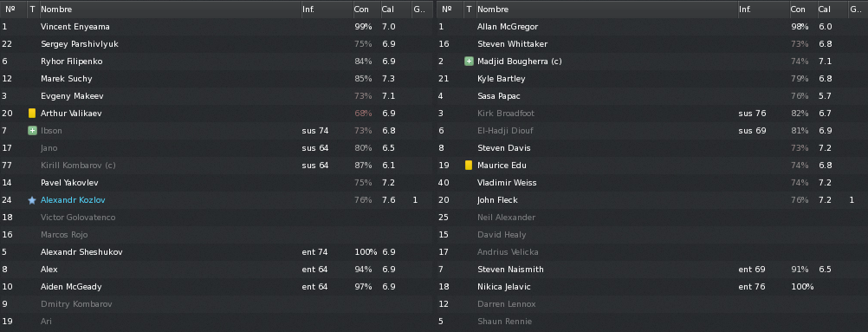Image resolution: width=868 pixels, height=332 pixels.
Task: Click right table Inf. column header
Action: (x=763, y=10)
